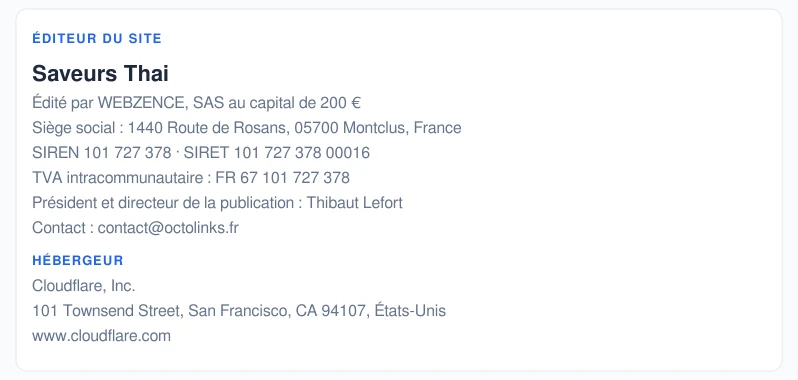Image resolution: width=798 pixels, height=380 pixels.
Task: Click the 101 Townsend Street address line
Action: click(239, 311)
